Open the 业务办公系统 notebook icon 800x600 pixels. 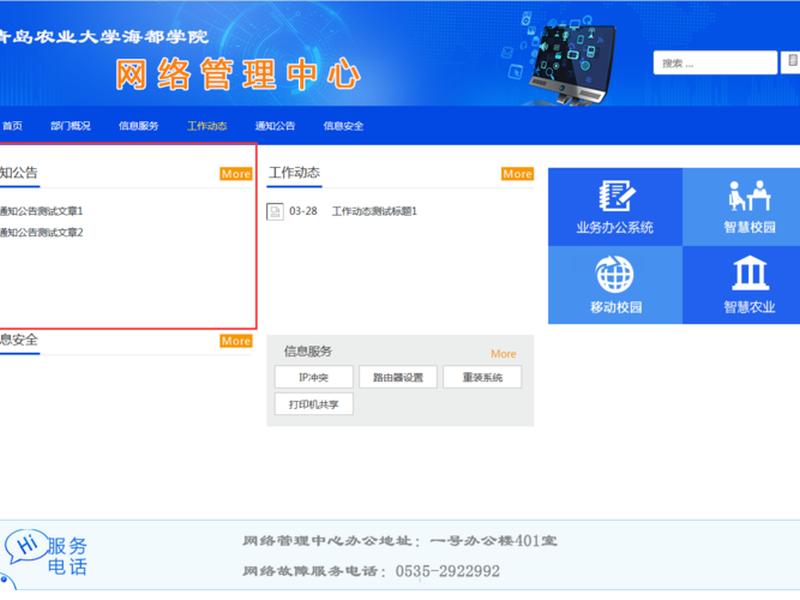pyautogui.click(x=616, y=196)
